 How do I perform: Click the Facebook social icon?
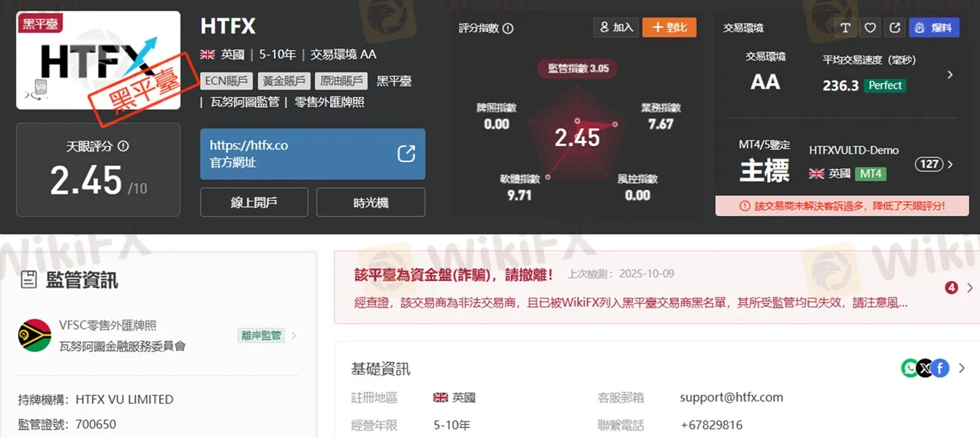[941, 368]
